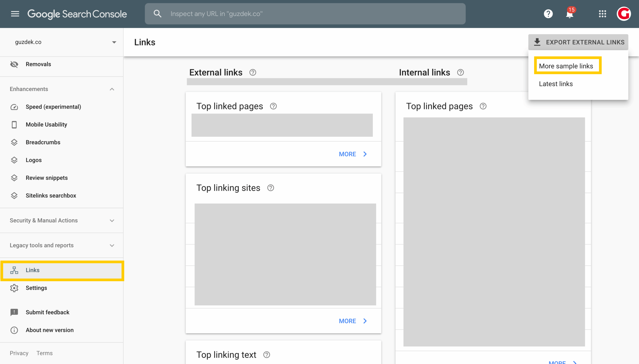Image resolution: width=639 pixels, height=364 pixels.
Task: Click the Export External Links button
Action: pos(578,42)
